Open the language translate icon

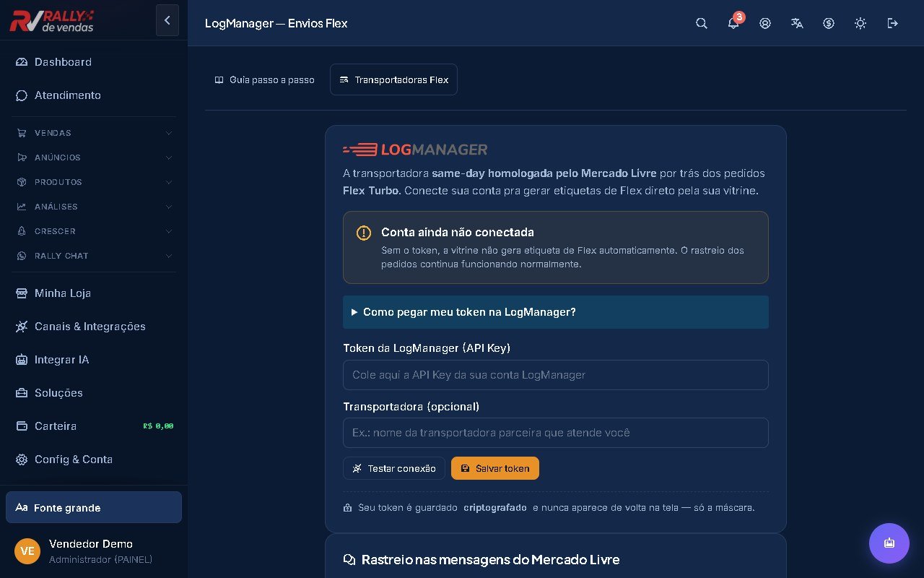(x=797, y=23)
